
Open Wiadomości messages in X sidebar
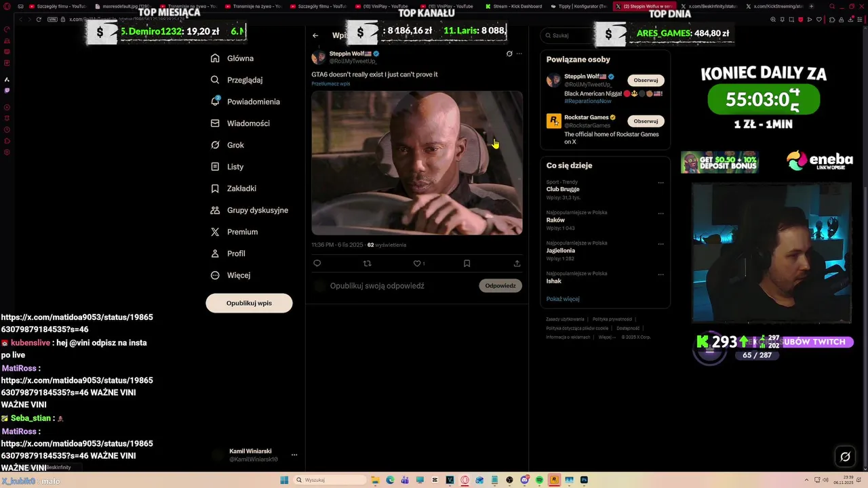pos(240,123)
